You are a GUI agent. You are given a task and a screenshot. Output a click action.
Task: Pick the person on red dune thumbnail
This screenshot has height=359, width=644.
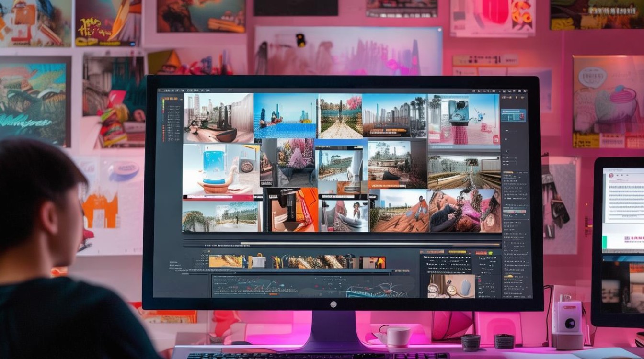[399, 211]
